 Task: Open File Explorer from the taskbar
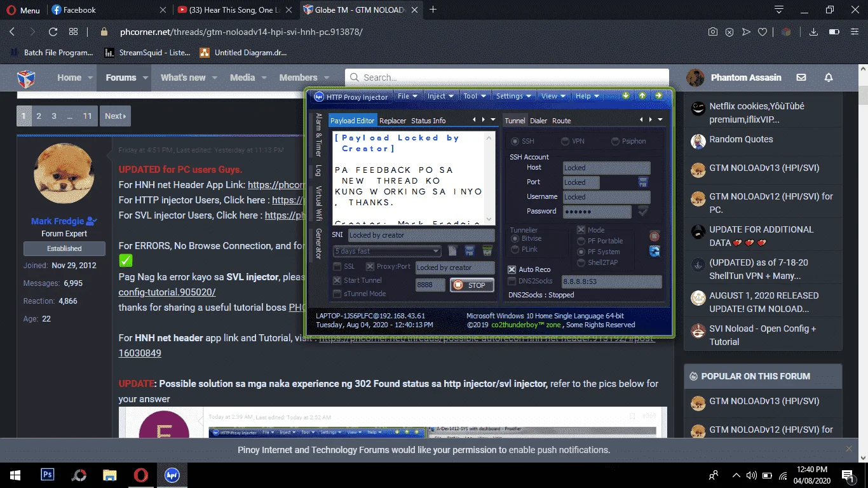(x=110, y=475)
